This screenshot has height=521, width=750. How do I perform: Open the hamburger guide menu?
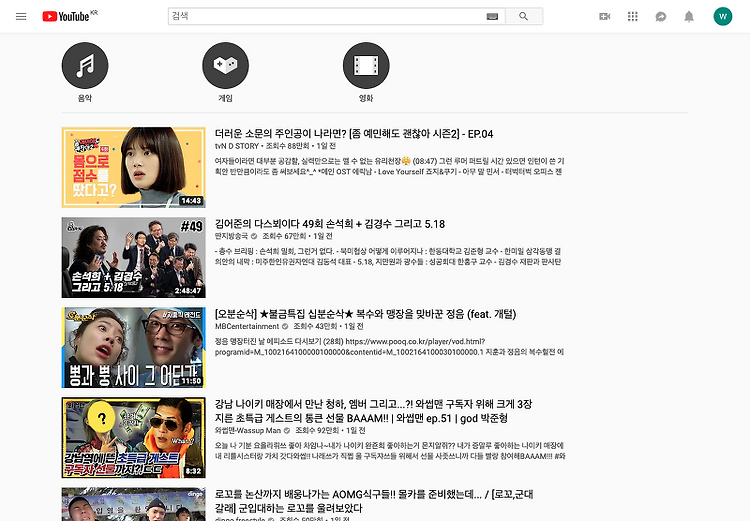[x=21, y=16]
